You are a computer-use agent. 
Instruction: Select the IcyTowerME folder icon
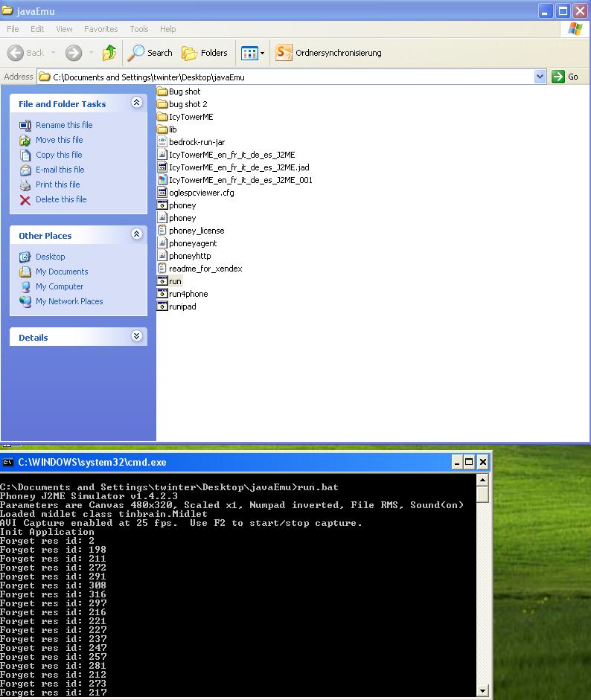[x=162, y=117]
